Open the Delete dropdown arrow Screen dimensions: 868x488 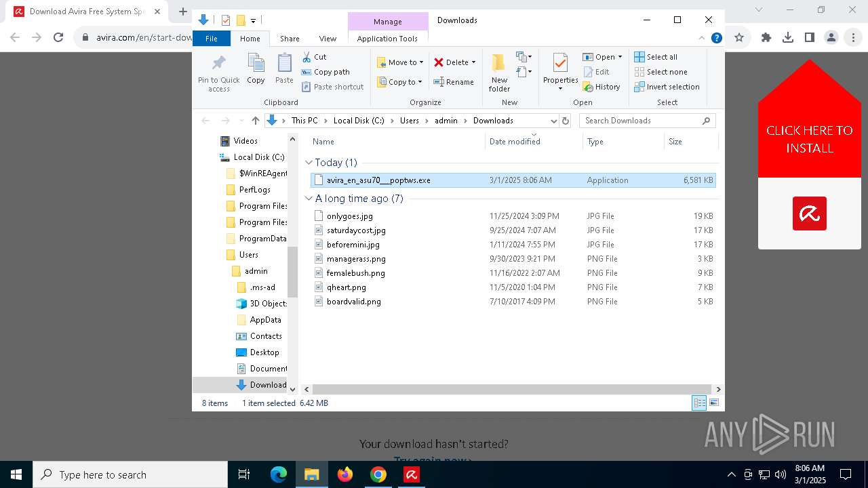point(473,62)
